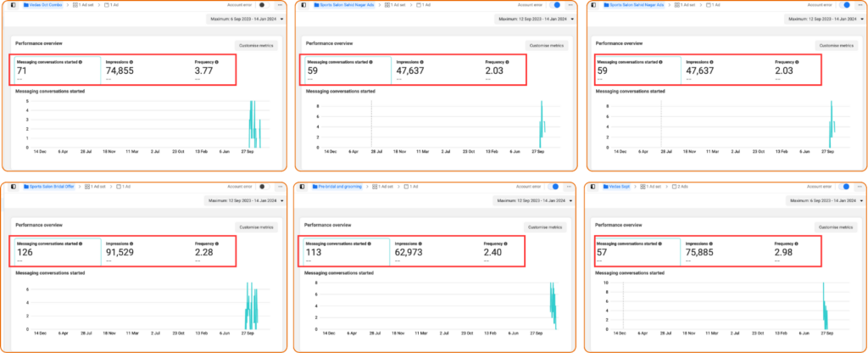Open the three-dot menu in the Vedas Sept panel
The height and width of the screenshot is (353, 868).
pyautogui.click(x=860, y=187)
